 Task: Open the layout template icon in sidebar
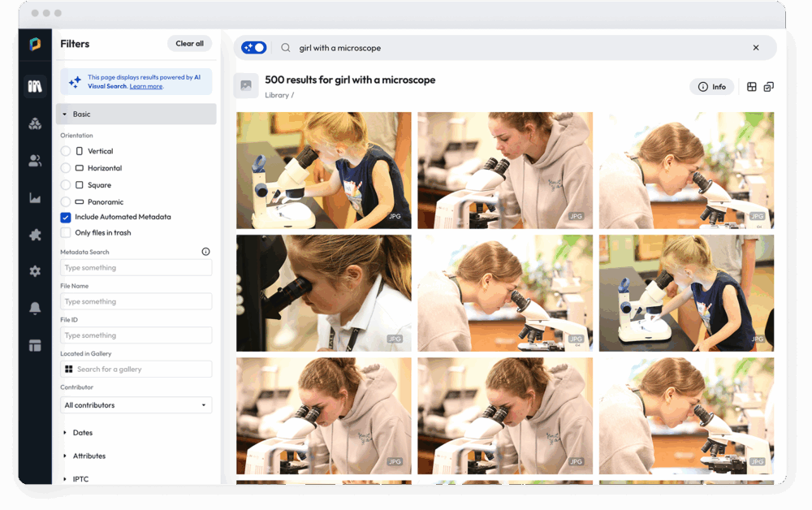tap(35, 345)
